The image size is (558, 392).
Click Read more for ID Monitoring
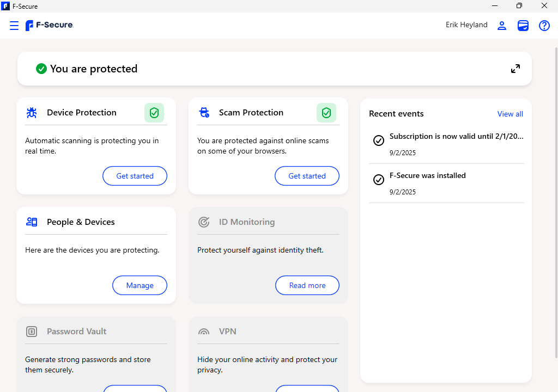coord(307,285)
